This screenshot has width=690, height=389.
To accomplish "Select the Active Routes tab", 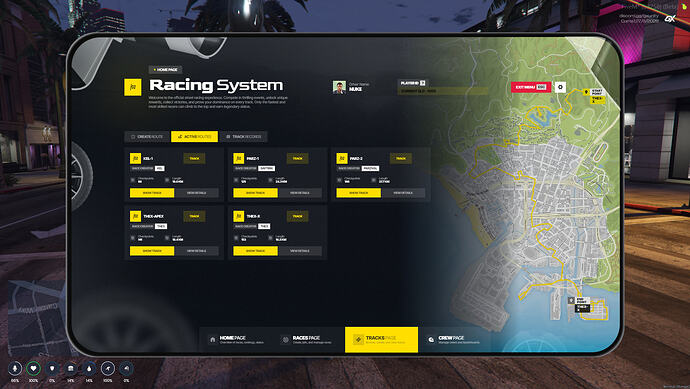I will [194, 137].
